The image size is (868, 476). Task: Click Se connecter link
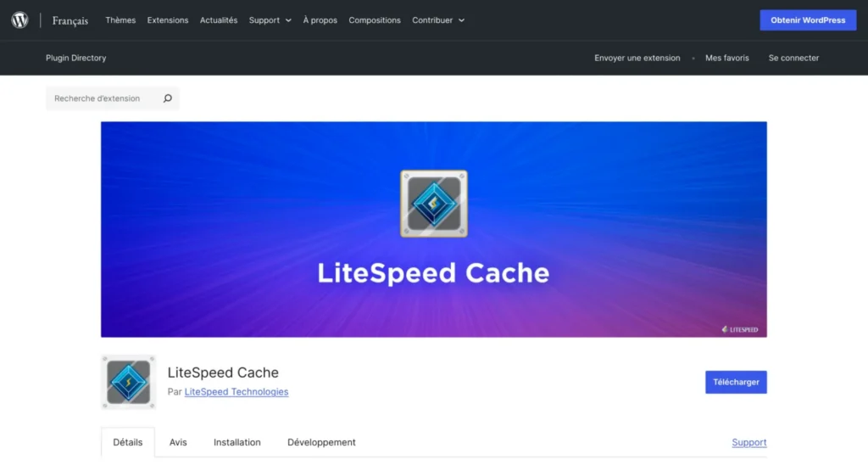pyautogui.click(x=793, y=58)
